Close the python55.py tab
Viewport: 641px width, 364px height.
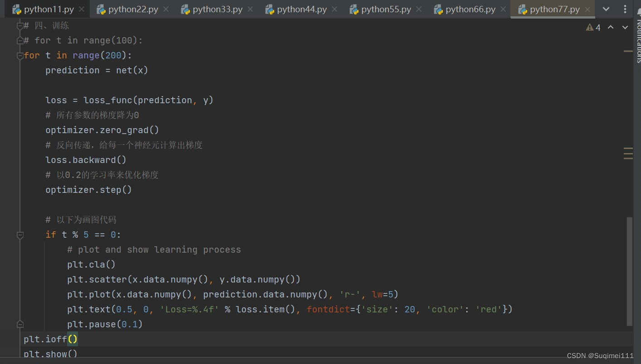419,10
